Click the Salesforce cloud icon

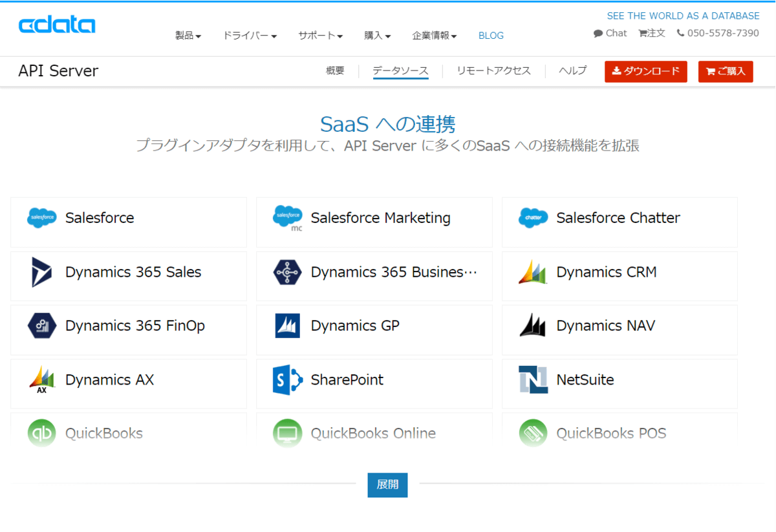(x=42, y=218)
